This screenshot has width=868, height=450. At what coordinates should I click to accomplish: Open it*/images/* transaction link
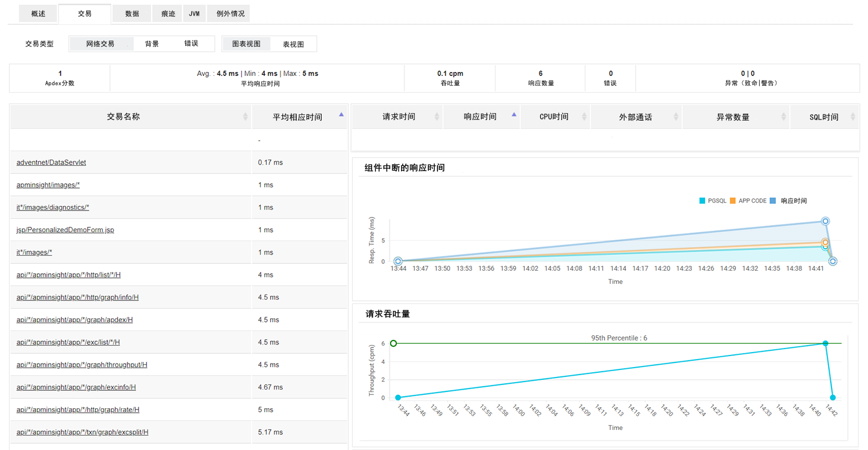pos(34,252)
